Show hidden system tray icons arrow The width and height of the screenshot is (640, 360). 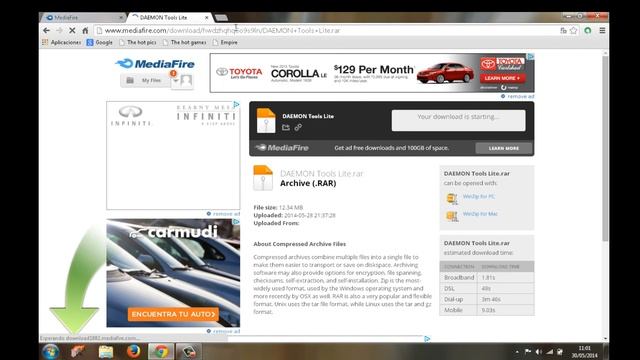517,351
